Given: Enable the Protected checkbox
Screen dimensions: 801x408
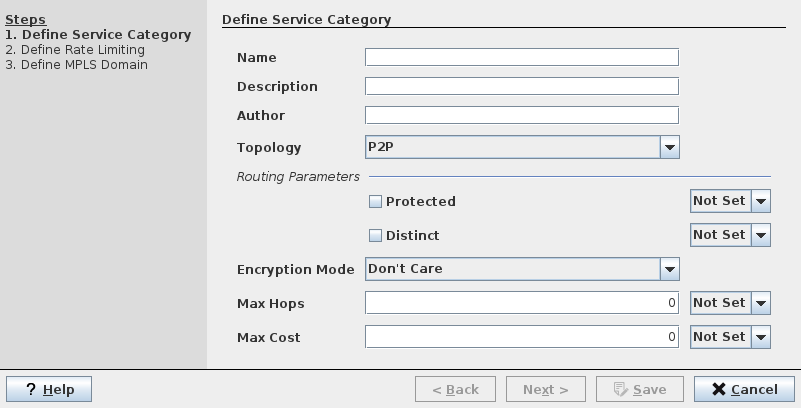Looking at the screenshot, I should pos(376,202).
